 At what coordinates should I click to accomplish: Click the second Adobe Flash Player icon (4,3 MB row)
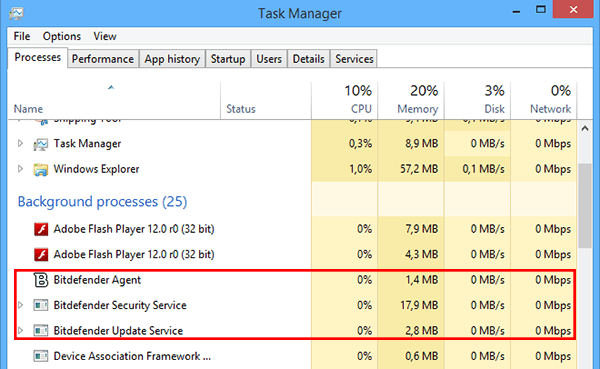(x=41, y=255)
